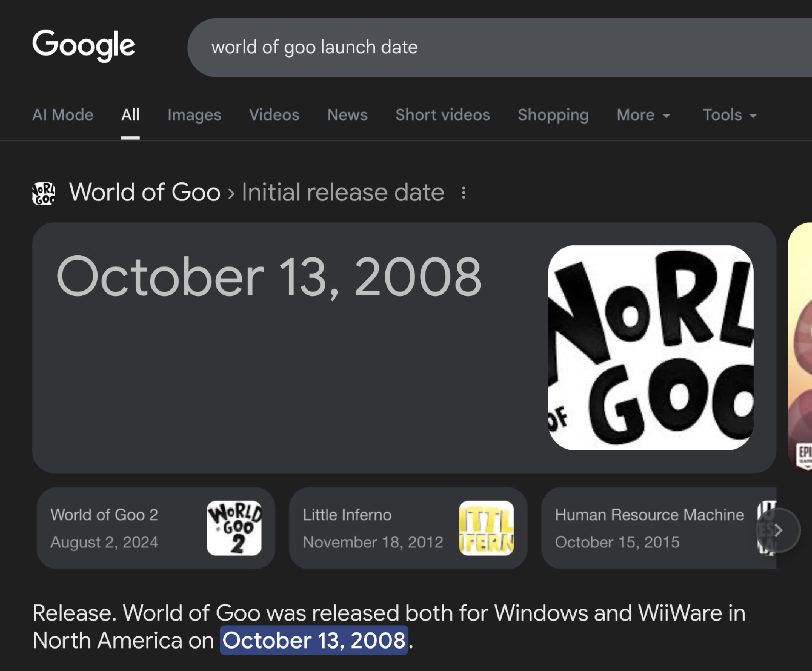The height and width of the screenshot is (671, 812).
Task: Go to Short videos tab
Action: click(x=442, y=115)
